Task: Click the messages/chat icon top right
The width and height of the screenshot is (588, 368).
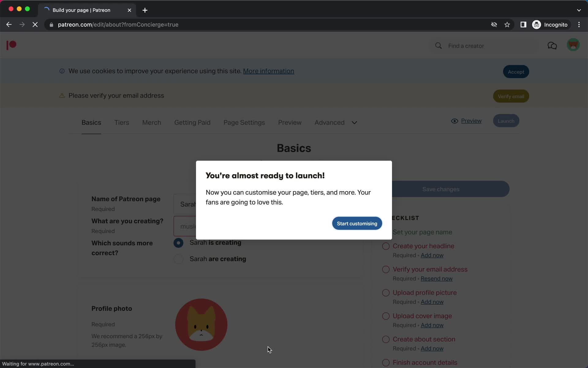Action: pyautogui.click(x=552, y=45)
